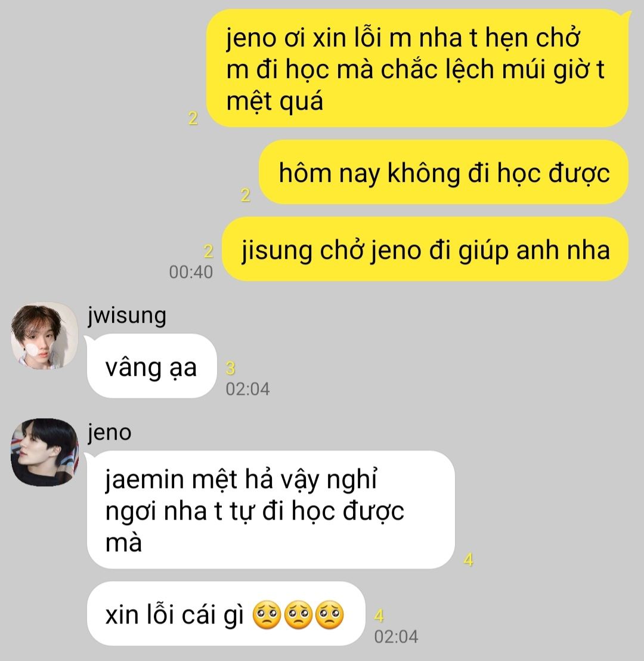The width and height of the screenshot is (644, 661).
Task: Tap unread count 2 beside the first yellow message
Action: 193,118
